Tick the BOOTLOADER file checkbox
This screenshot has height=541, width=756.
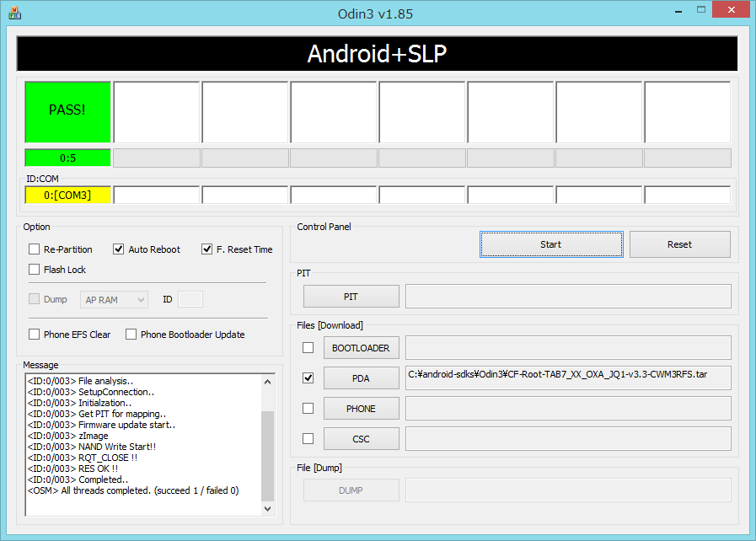[308, 348]
